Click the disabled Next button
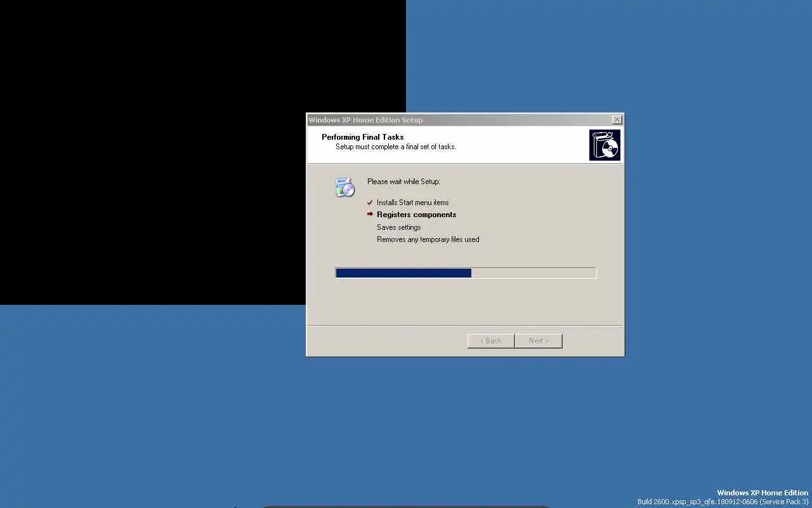812x508 pixels. (x=539, y=341)
